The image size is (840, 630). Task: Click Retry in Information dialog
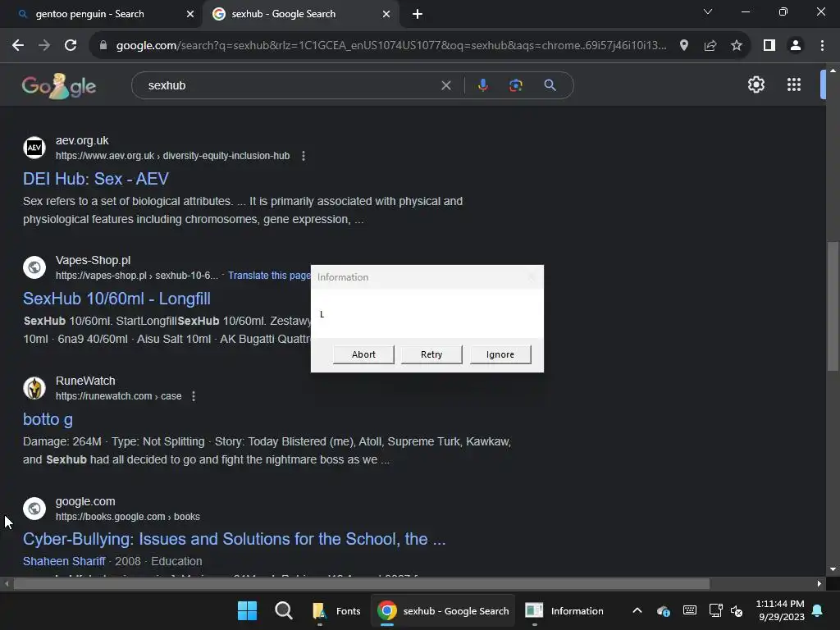tap(431, 354)
